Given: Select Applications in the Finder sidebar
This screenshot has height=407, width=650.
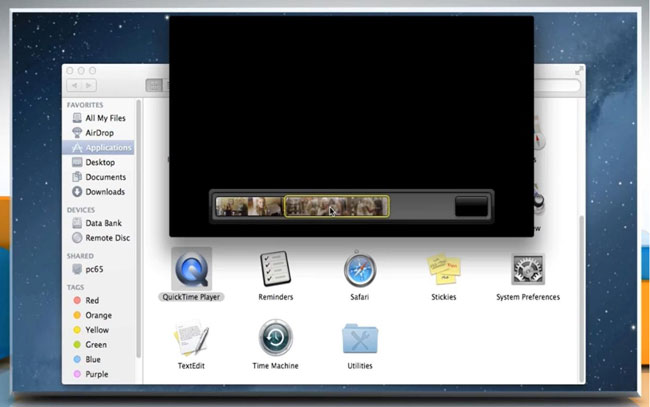Looking at the screenshot, I should (99, 148).
